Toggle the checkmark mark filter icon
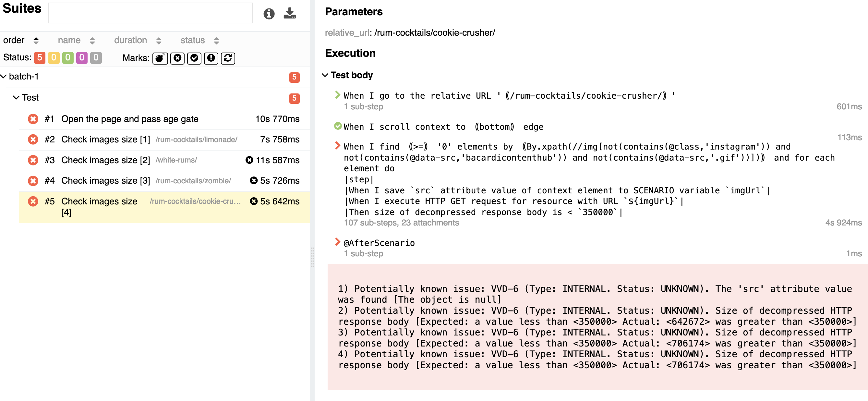The height and width of the screenshot is (401, 868). click(x=194, y=58)
